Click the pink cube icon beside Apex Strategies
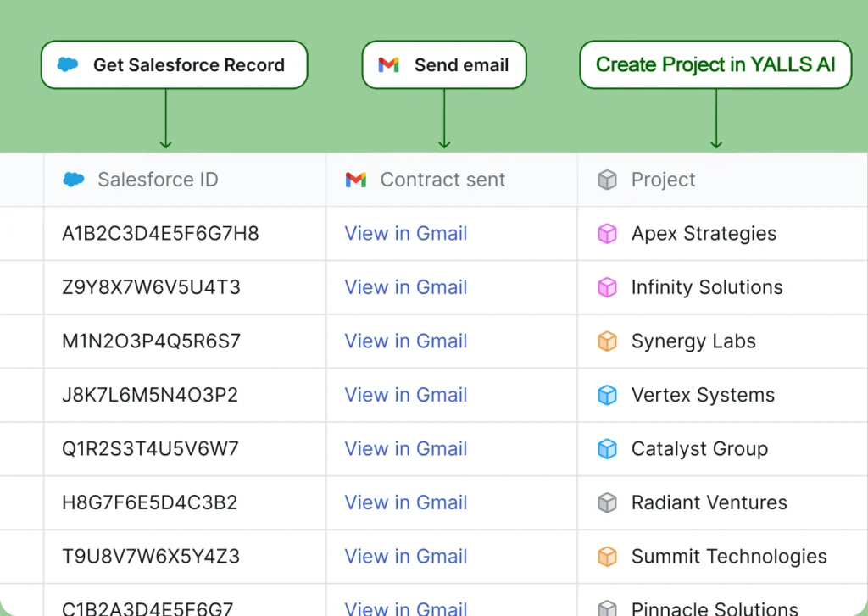The height and width of the screenshot is (616, 868). pyautogui.click(x=607, y=234)
